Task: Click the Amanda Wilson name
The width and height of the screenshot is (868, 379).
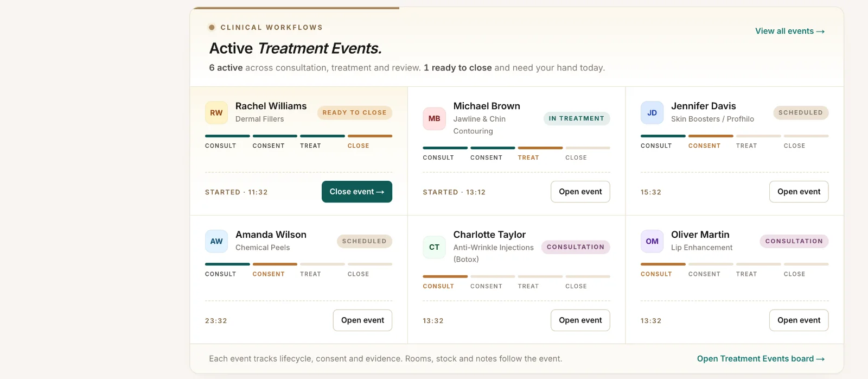Action: pos(271,235)
